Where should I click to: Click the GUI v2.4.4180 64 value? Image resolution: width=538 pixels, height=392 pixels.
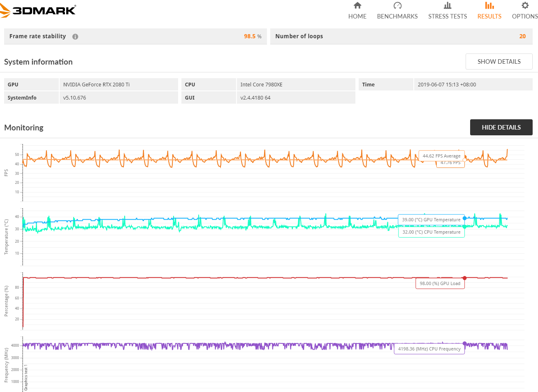point(255,98)
